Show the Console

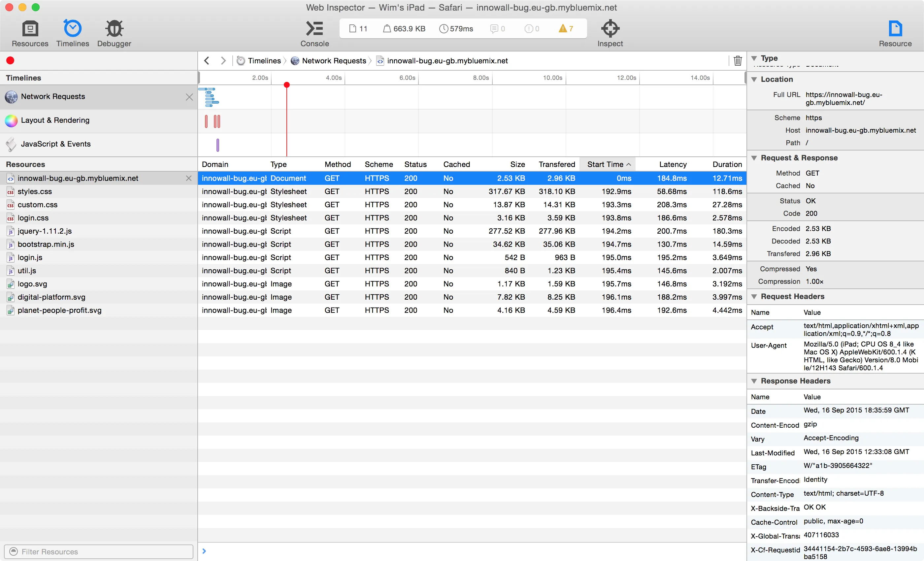point(314,28)
